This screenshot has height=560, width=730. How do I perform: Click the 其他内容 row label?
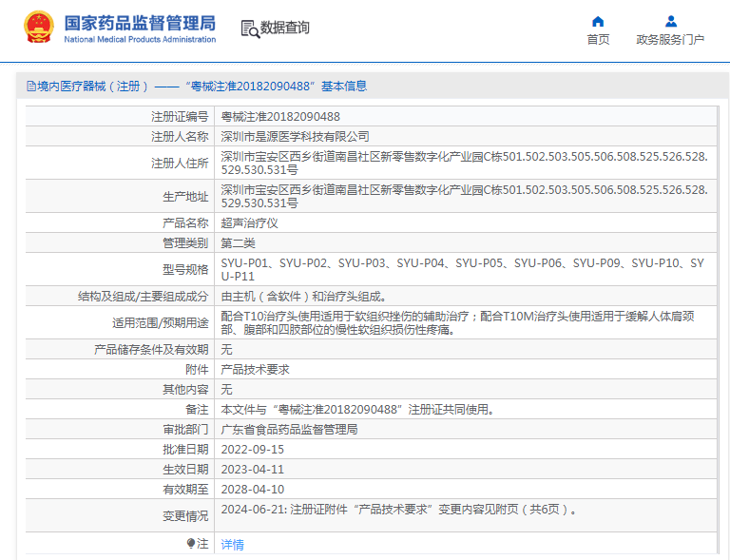pyautogui.click(x=185, y=390)
